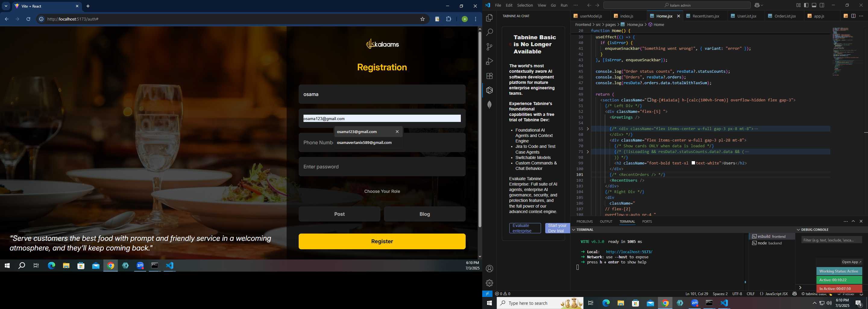Select the Tabnine icon in activity bar

tap(489, 91)
